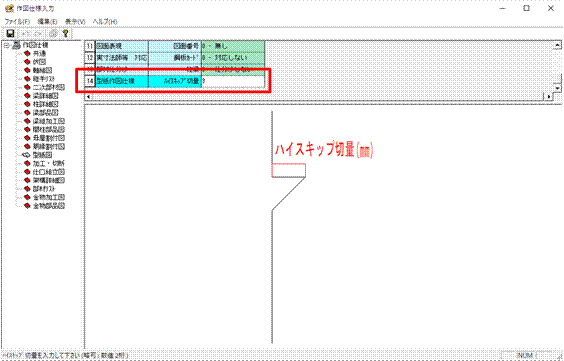Collapse the 作図仕様 root tree node

point(6,45)
